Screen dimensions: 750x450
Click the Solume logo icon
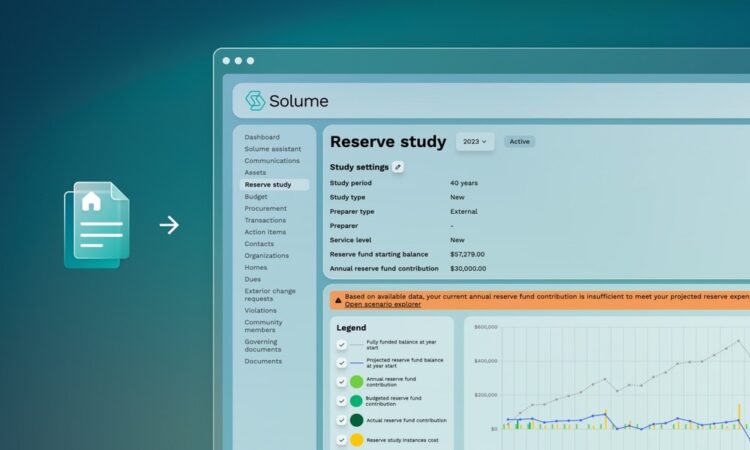[x=255, y=100]
